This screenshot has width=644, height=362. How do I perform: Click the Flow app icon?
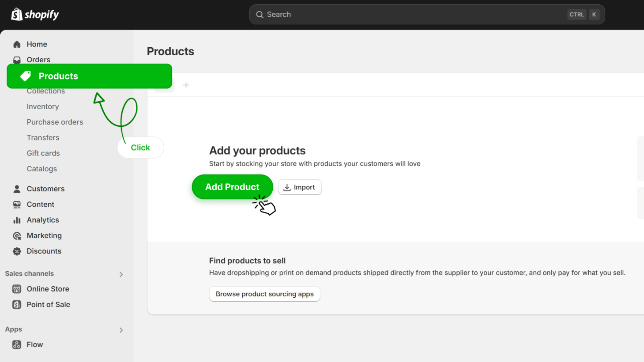pyautogui.click(x=17, y=345)
